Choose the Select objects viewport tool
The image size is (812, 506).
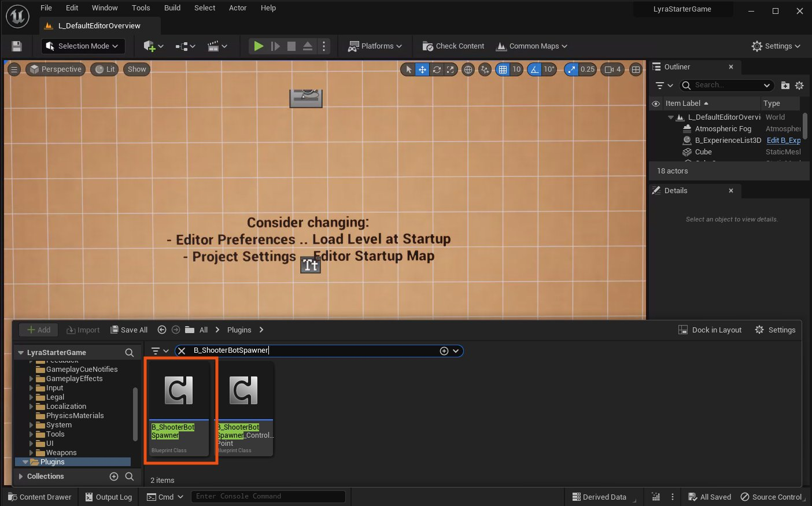coord(409,69)
